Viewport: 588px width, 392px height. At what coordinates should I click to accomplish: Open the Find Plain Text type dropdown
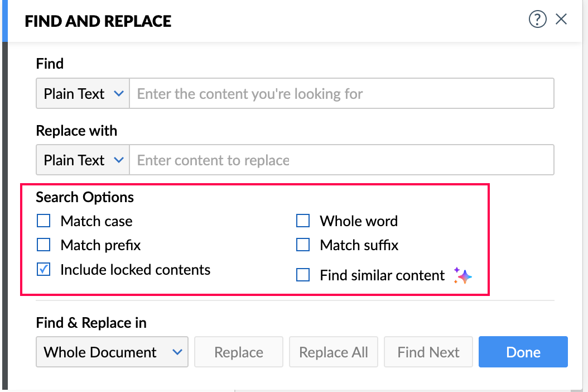coord(83,94)
